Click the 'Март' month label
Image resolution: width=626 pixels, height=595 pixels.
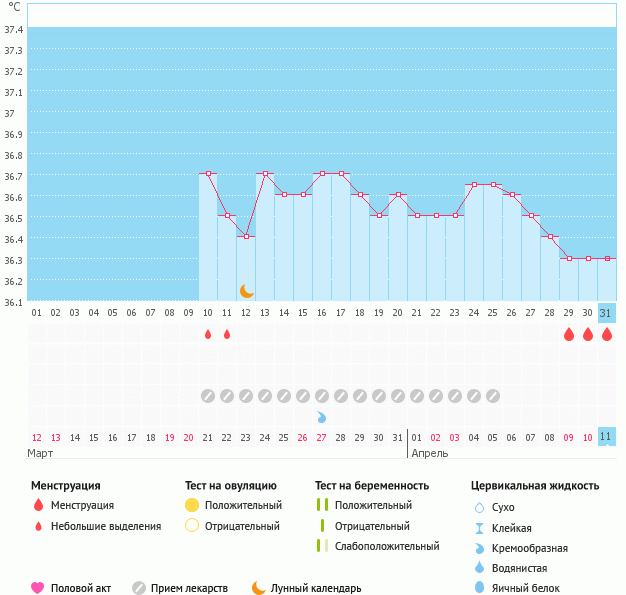(40, 453)
